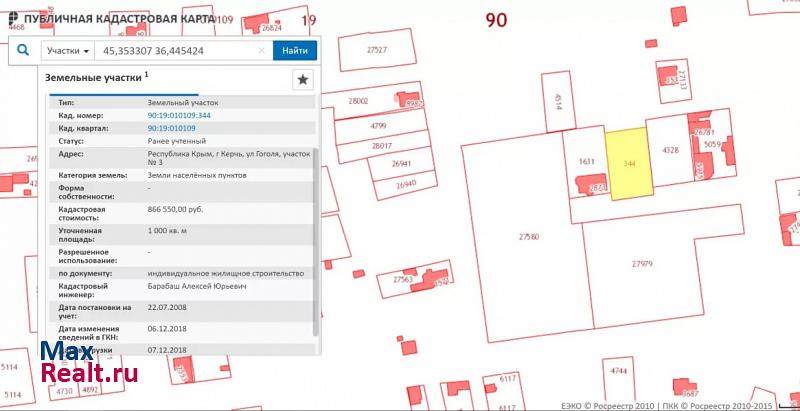
Task: Select the highlighted yellow parcel 344
Action: [629, 163]
